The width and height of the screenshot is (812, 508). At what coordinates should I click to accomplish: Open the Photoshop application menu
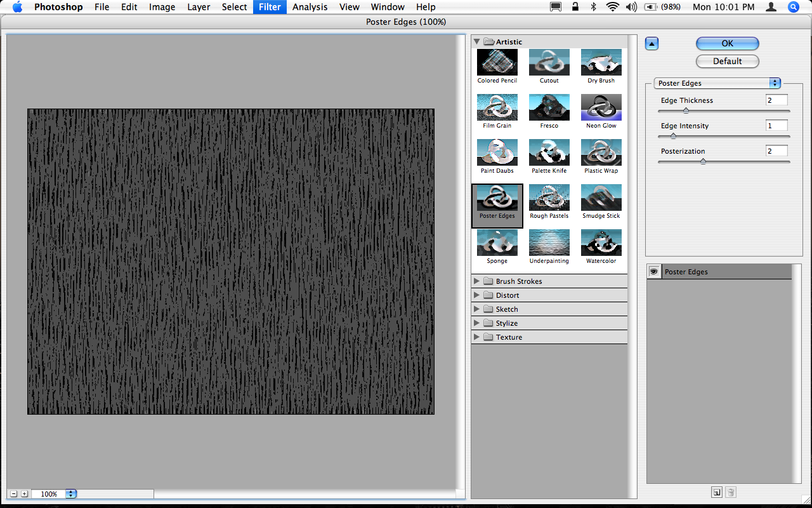58,7
